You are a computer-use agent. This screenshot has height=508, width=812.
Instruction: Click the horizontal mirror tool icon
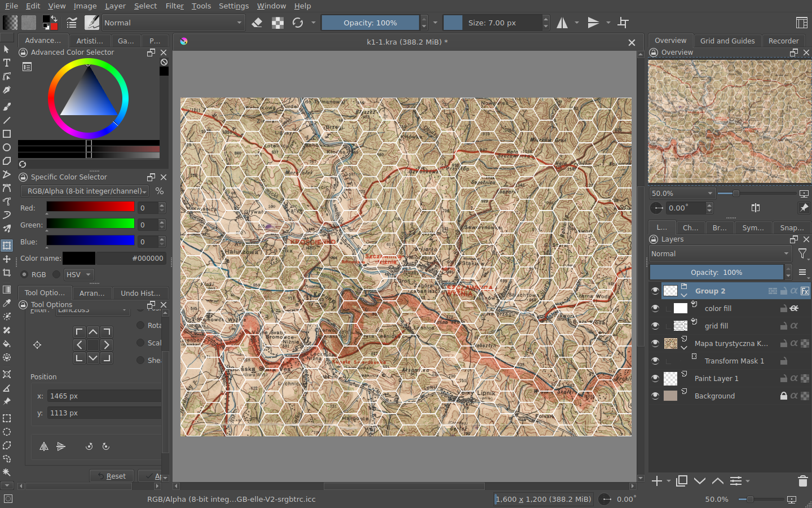click(x=562, y=23)
